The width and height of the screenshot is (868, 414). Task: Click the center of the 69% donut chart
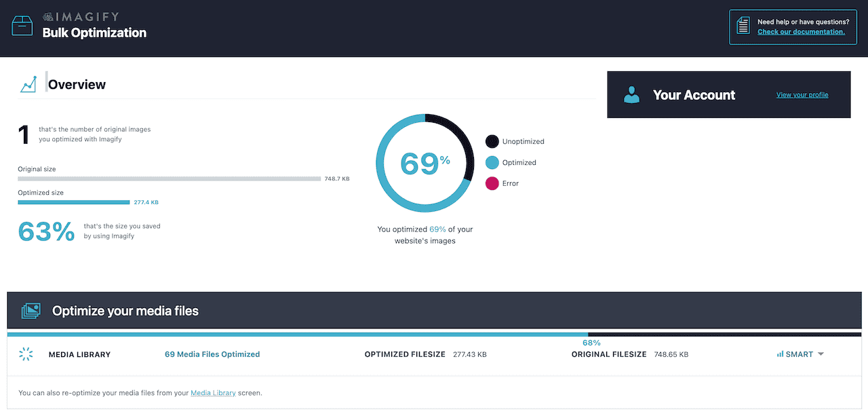(425, 163)
